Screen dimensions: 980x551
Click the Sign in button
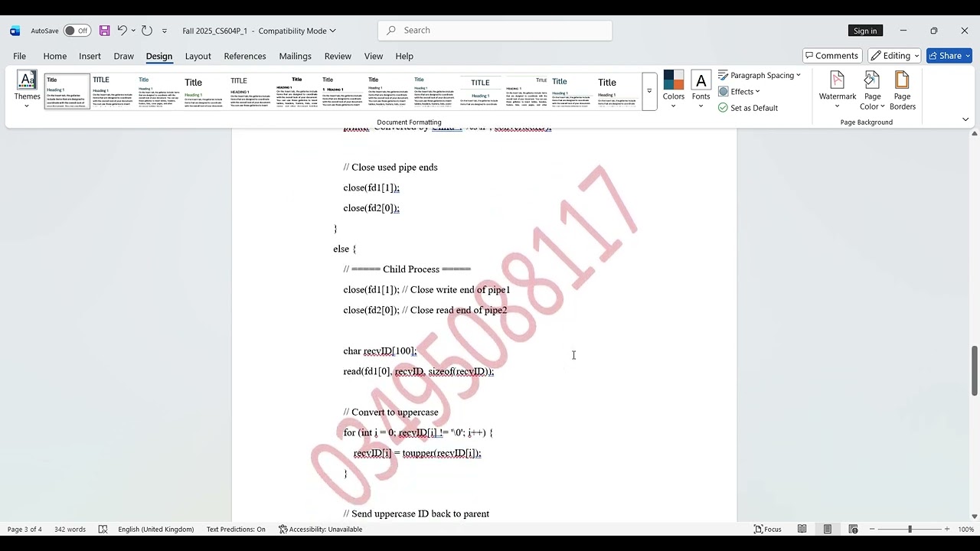tap(865, 31)
